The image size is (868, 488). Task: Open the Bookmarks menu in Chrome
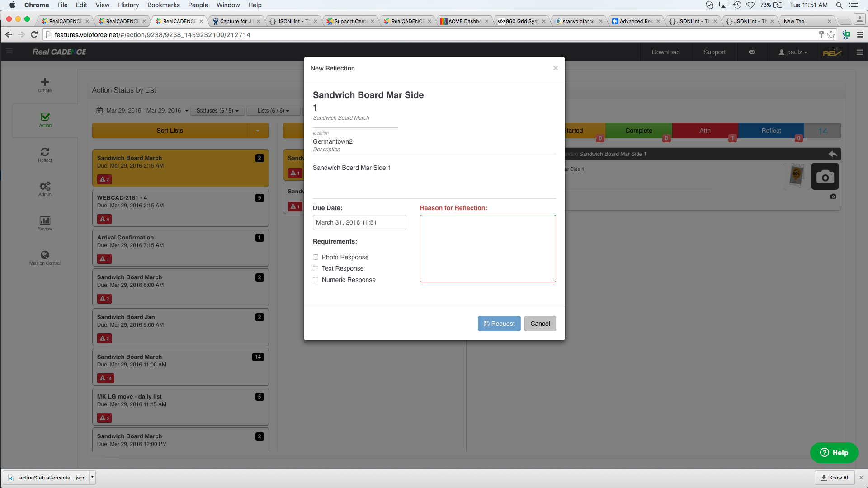(163, 5)
